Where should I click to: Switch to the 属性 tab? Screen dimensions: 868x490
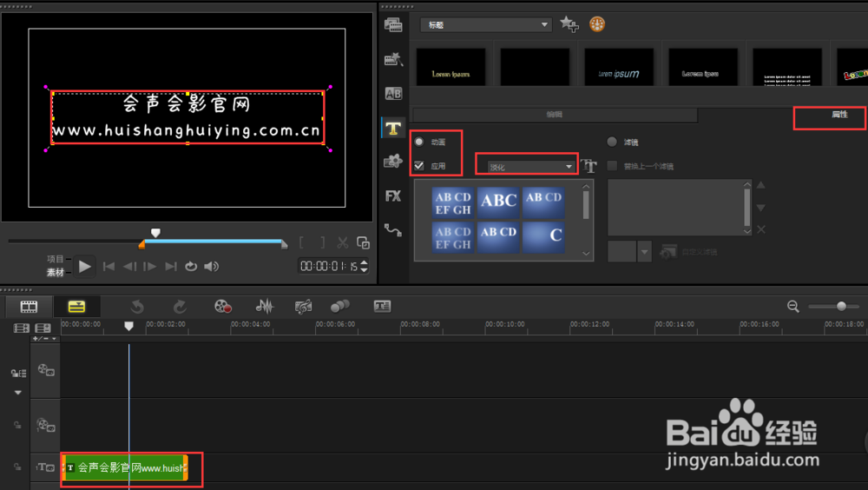[x=839, y=114]
